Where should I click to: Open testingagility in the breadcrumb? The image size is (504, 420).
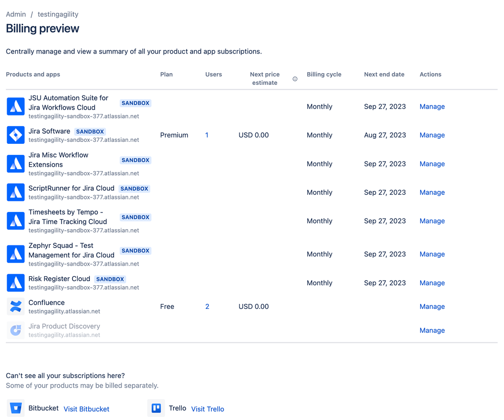click(x=58, y=14)
